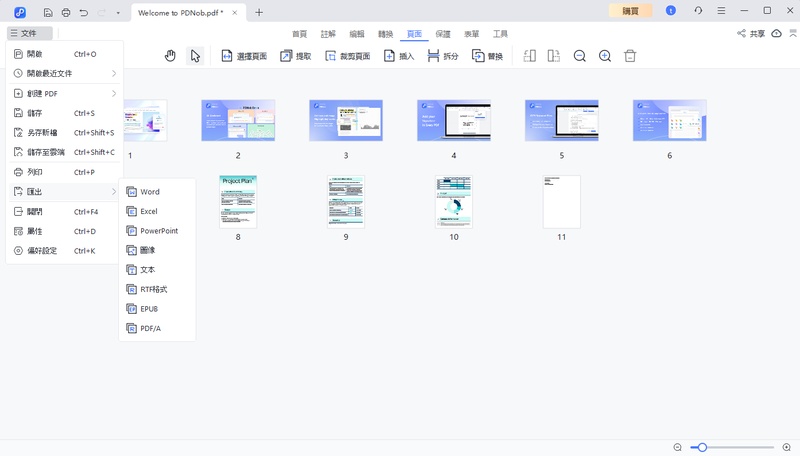Open the quick access toolbar dropdown arrow
800x456 pixels.
(118, 12)
